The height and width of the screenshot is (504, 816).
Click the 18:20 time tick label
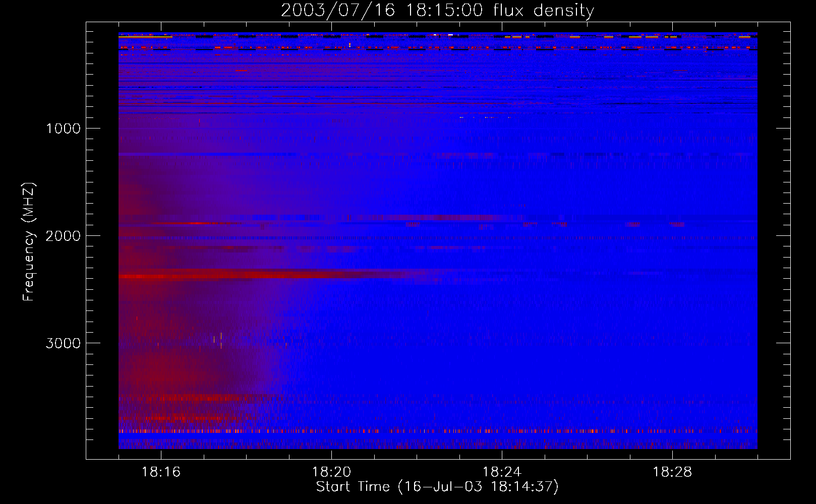331,472
